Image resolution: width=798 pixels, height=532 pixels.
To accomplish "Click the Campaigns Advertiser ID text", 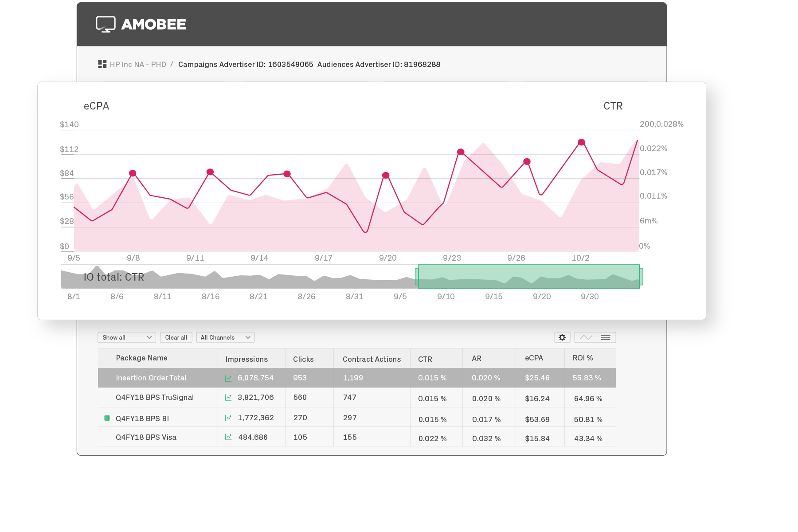I will click(x=246, y=64).
